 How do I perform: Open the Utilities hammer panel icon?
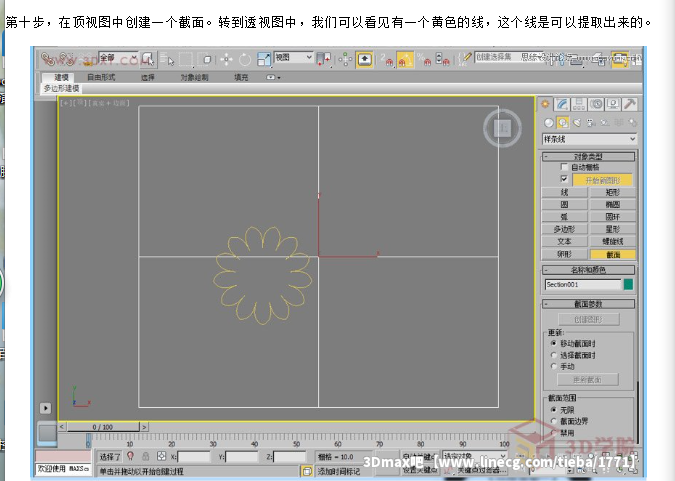point(629,104)
